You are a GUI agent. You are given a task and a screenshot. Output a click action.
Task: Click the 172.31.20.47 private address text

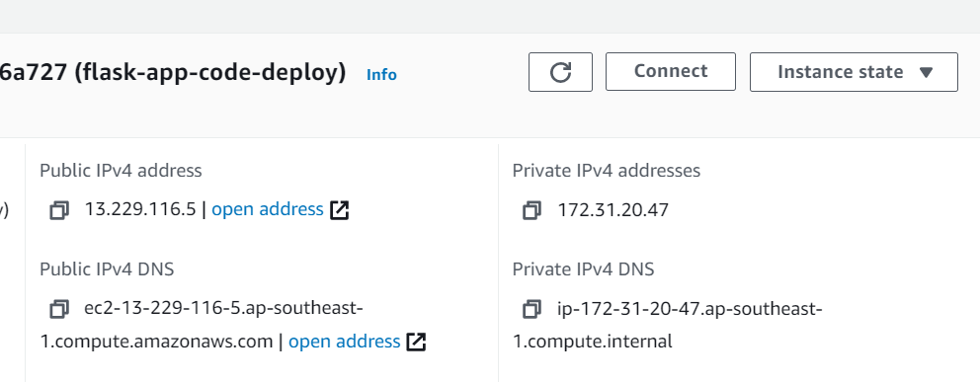[613, 209]
